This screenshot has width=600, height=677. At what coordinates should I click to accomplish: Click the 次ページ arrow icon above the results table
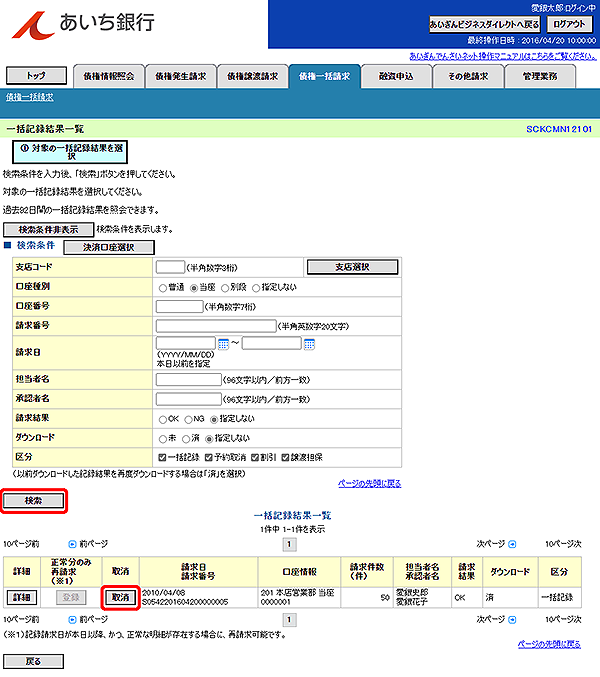click(x=512, y=544)
